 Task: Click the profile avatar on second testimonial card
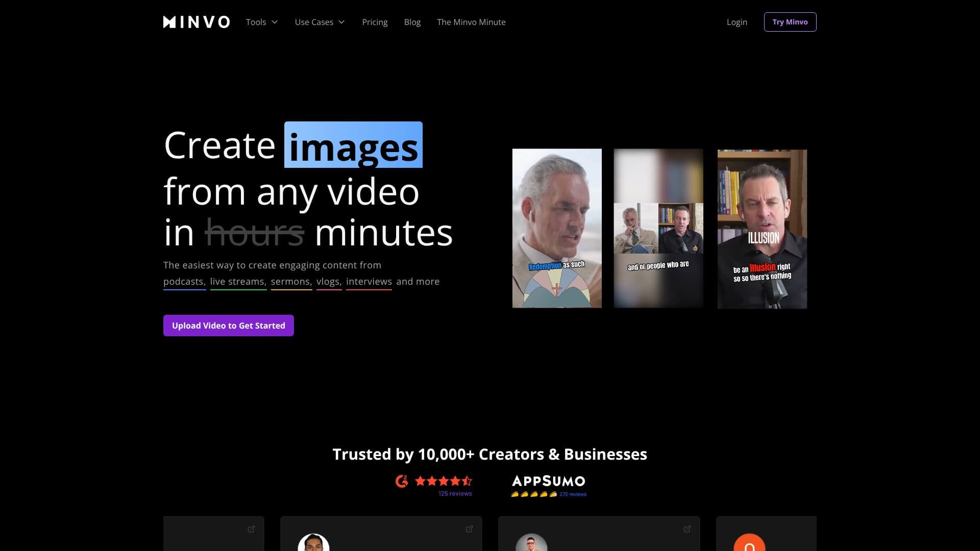(x=313, y=543)
